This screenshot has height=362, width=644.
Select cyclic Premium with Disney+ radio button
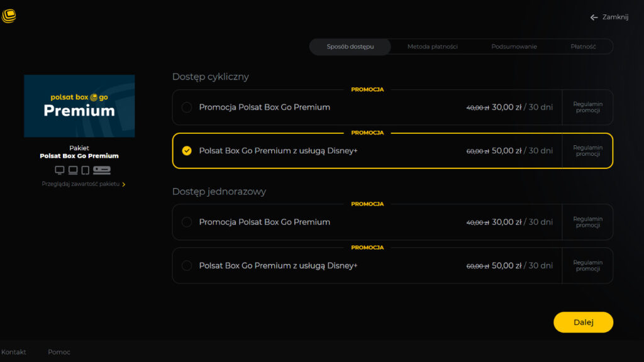click(x=186, y=151)
